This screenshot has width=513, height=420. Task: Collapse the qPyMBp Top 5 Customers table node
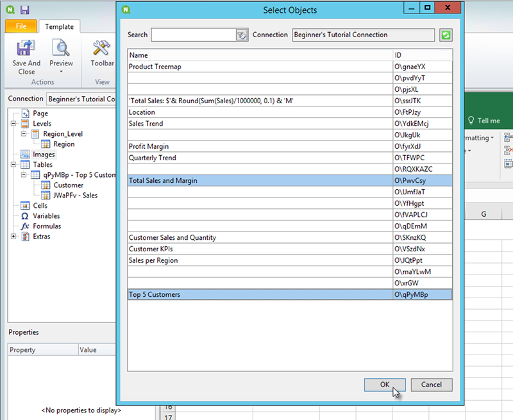tap(24, 175)
